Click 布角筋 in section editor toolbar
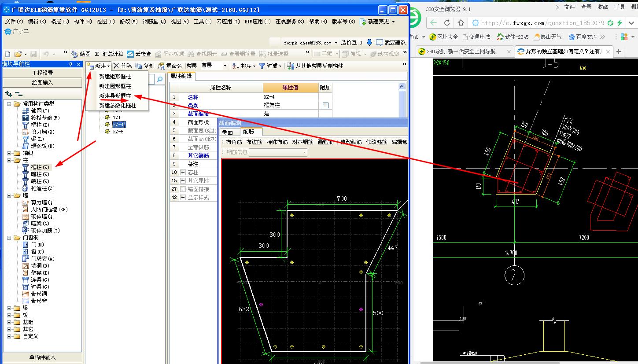The image size is (638, 364). point(234,142)
